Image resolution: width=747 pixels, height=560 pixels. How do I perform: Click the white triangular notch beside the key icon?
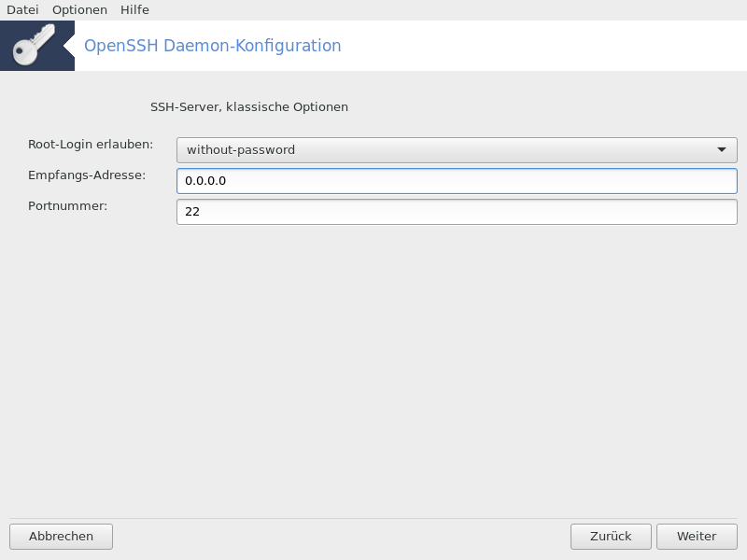69,46
